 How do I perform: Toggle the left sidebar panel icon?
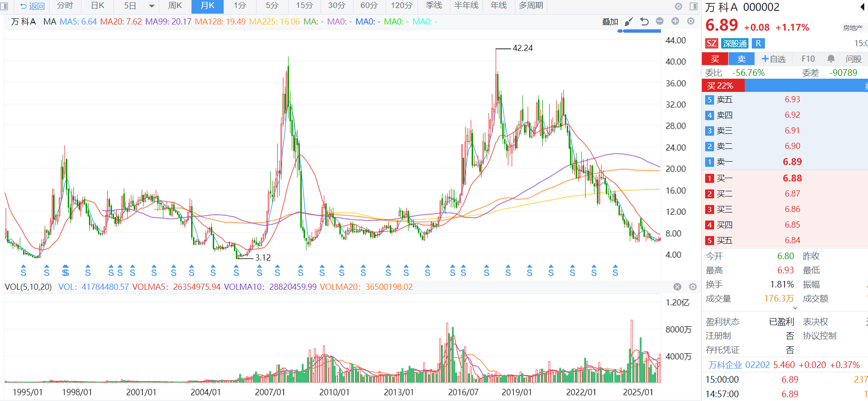click(4, 6)
